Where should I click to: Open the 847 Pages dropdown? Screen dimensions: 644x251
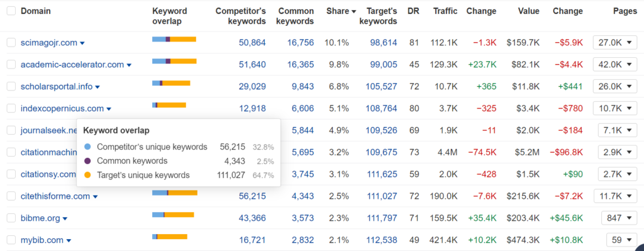(619, 218)
